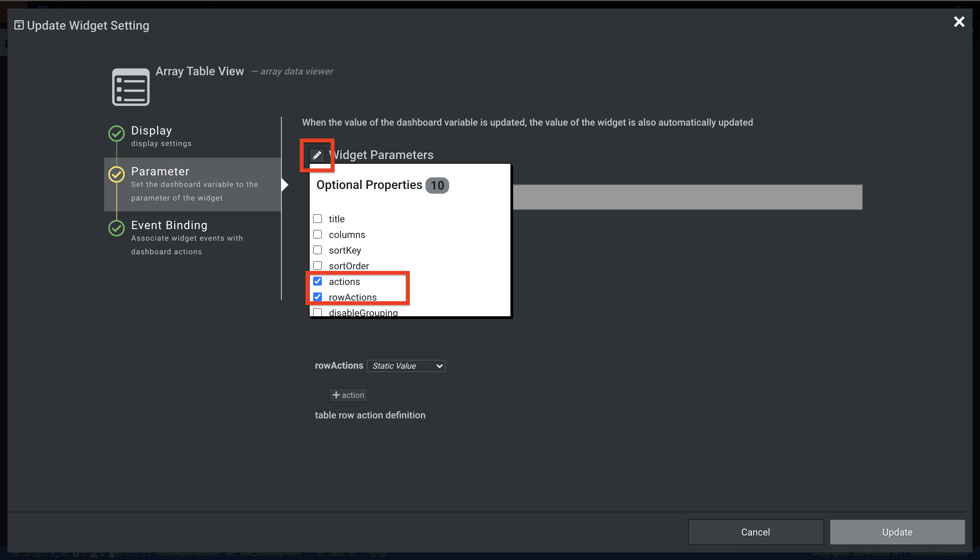
Task: Click the 'array data viewer' subtitle
Action: [x=296, y=71]
